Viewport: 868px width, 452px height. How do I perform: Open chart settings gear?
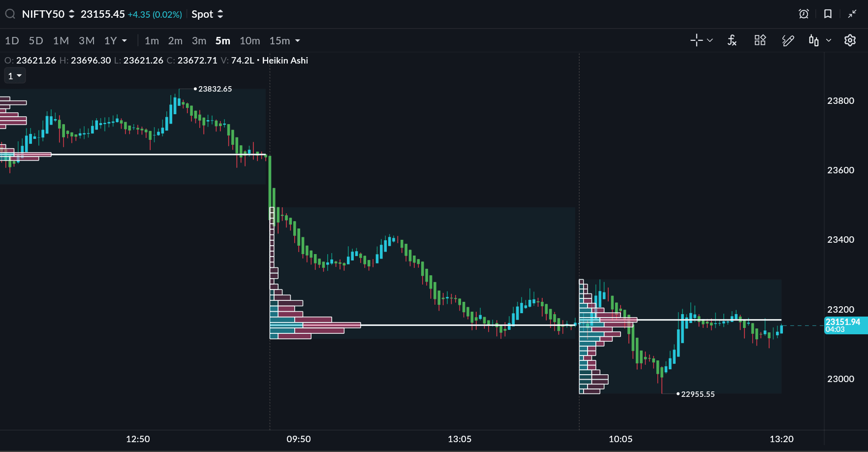tap(850, 40)
